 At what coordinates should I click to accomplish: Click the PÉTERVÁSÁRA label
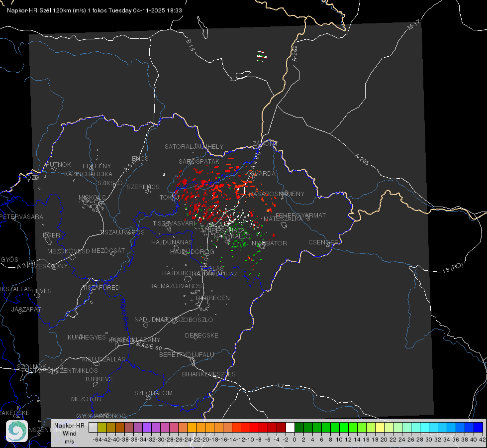point(21,217)
